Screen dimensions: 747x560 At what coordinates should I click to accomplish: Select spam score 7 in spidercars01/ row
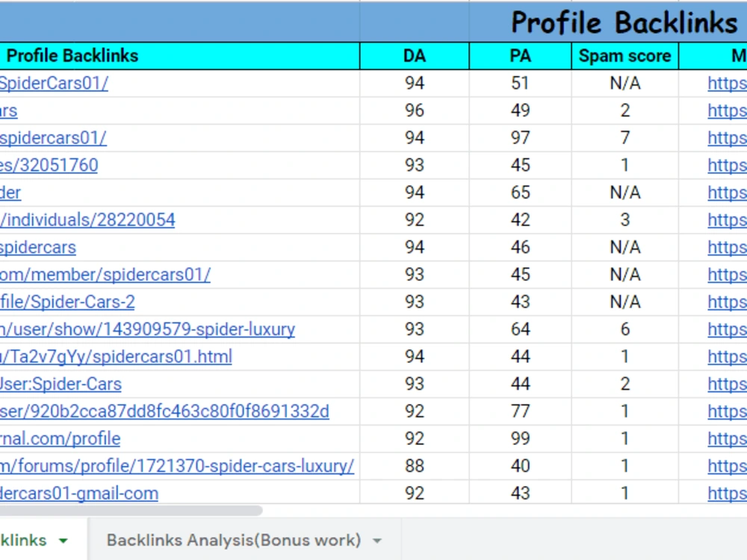(625, 138)
